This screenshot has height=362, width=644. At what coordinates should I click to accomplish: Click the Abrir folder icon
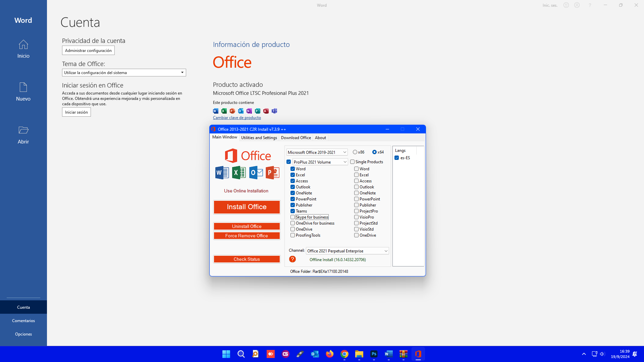23,130
